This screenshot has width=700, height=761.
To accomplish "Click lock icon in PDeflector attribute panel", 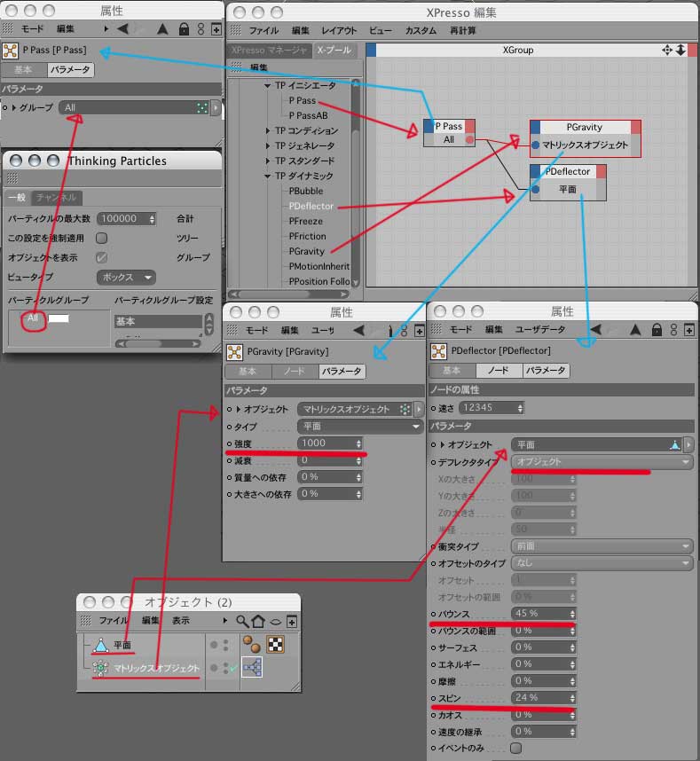I will click(x=657, y=330).
